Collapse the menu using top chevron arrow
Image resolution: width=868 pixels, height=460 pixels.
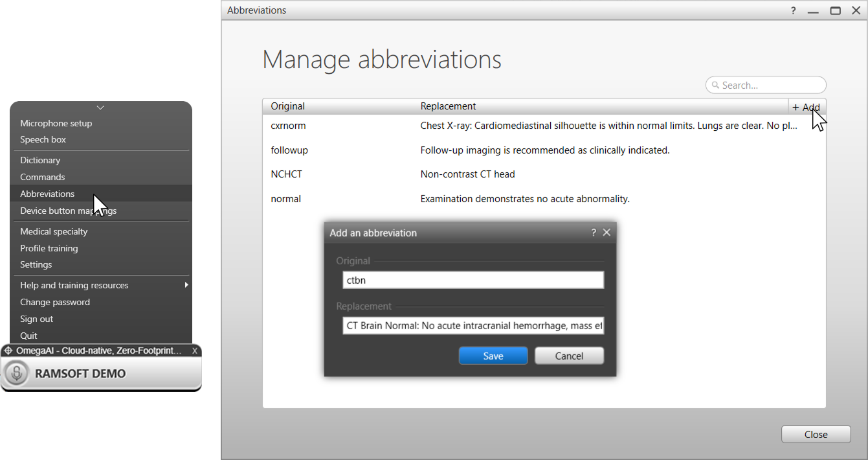[100, 108]
